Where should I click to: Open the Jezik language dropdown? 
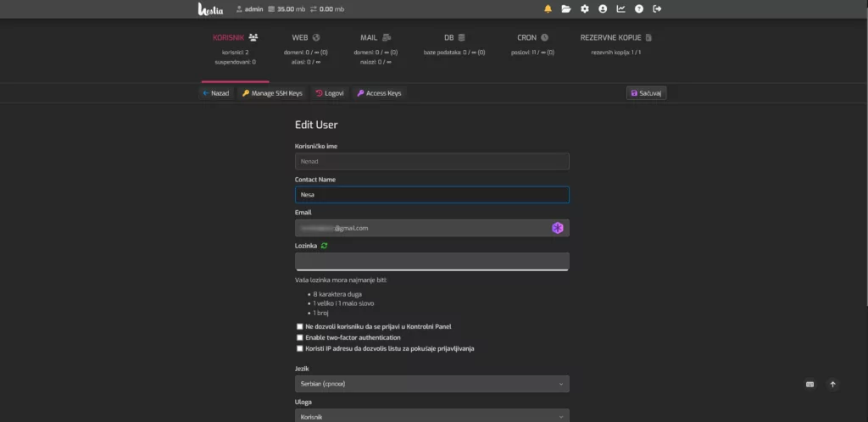pos(431,384)
